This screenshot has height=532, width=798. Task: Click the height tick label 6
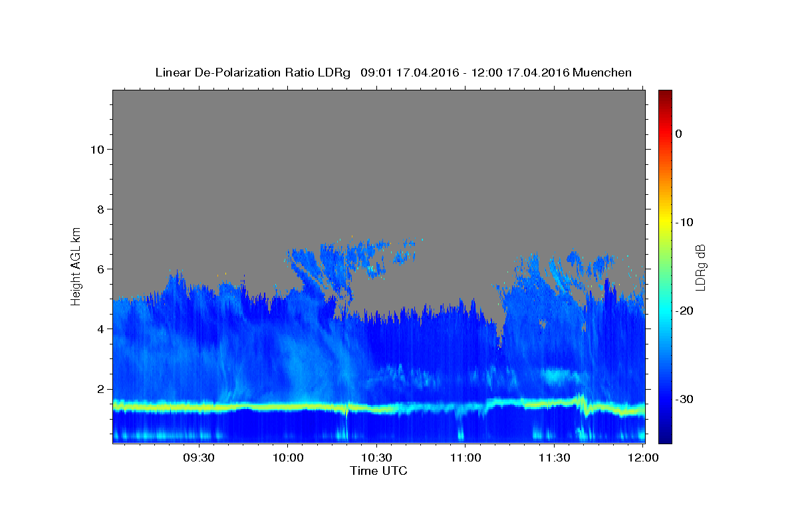tap(100, 269)
